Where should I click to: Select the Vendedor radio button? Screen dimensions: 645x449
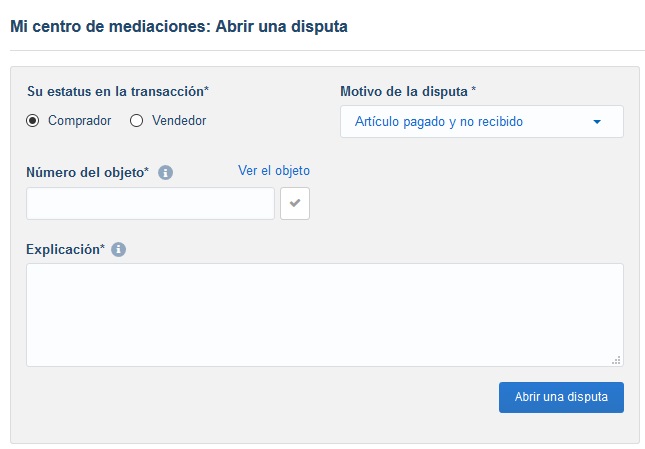coord(137,120)
